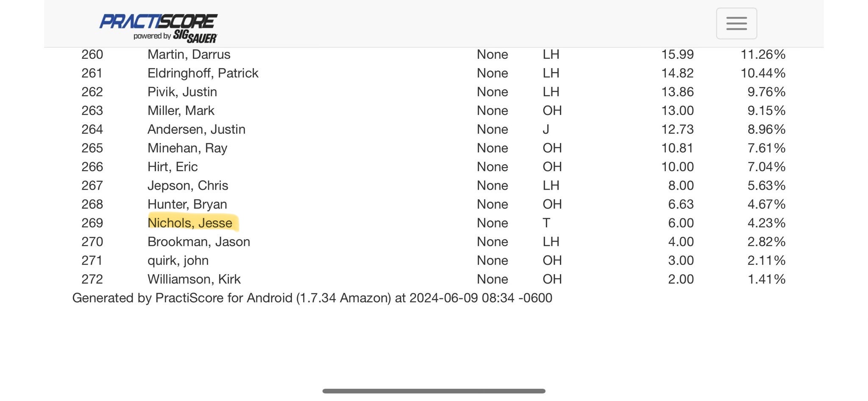Click Jepson, Chris name

[188, 185]
